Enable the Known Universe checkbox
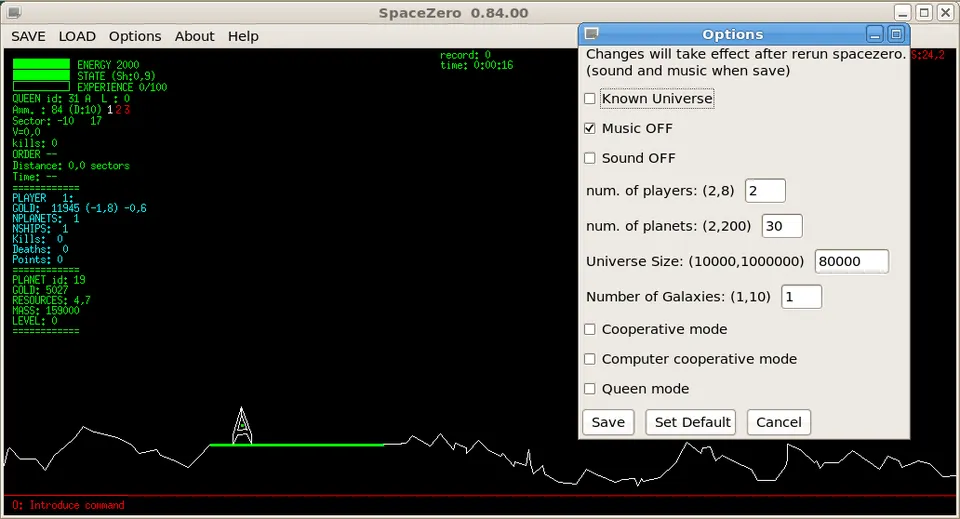 click(590, 99)
